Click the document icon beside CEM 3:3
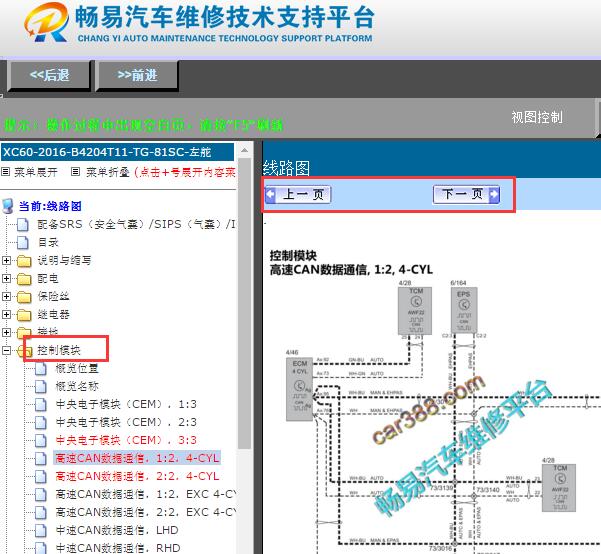The width and height of the screenshot is (601, 554). coord(41,441)
